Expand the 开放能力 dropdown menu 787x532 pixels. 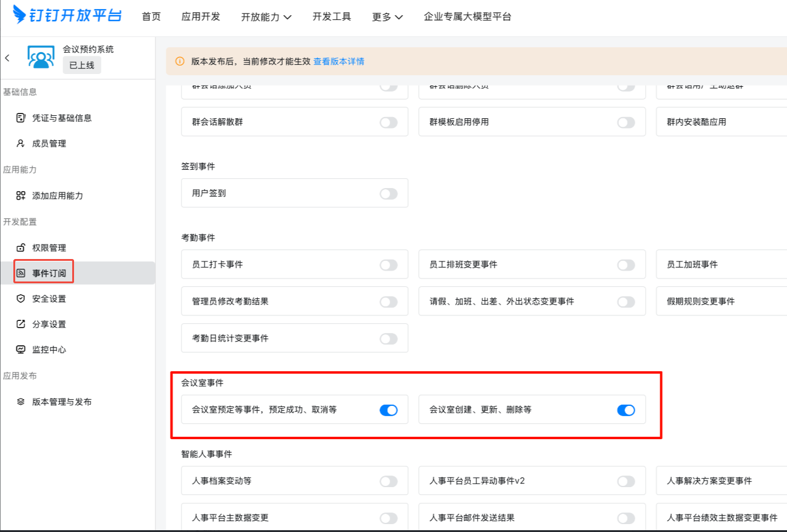[x=266, y=17]
